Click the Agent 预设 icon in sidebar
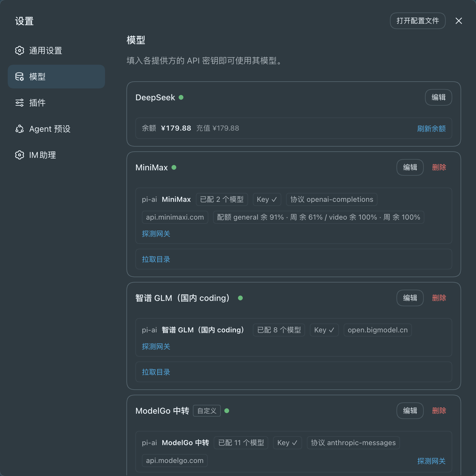Viewport: 476px width, 476px height. (20, 129)
